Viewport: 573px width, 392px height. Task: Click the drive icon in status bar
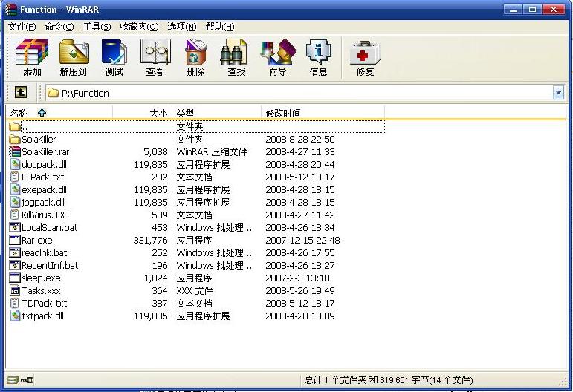coord(12,380)
